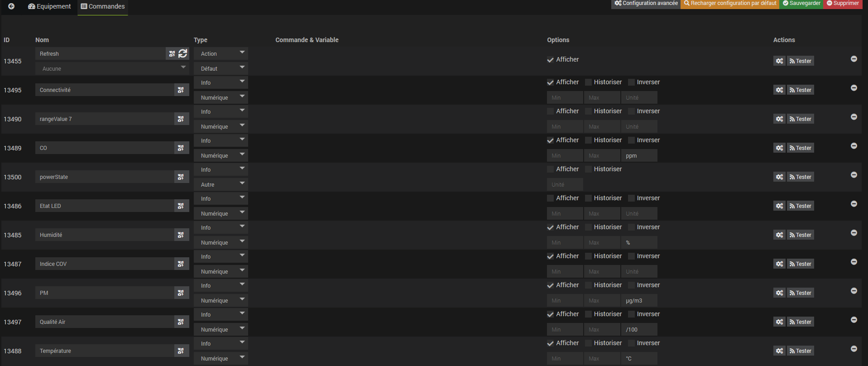868x366 pixels.
Task: Click Tester for the Connectivité command
Action: pyautogui.click(x=801, y=90)
